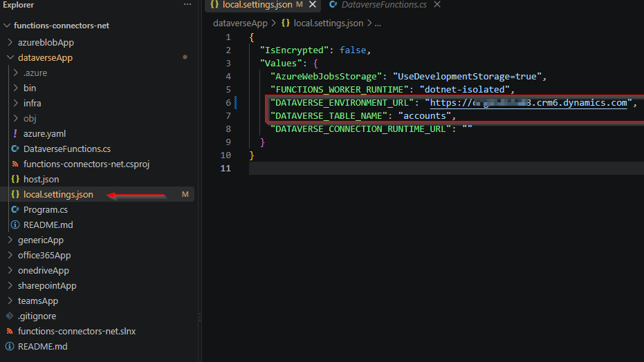Click the modified M badge on local.settings.json row
644x362 pixels.
click(x=185, y=194)
